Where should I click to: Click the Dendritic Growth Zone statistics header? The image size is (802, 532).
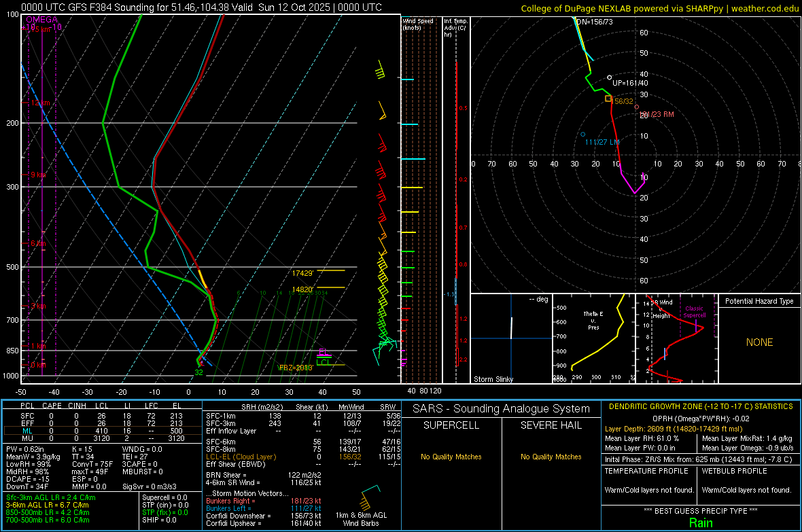tap(701, 407)
